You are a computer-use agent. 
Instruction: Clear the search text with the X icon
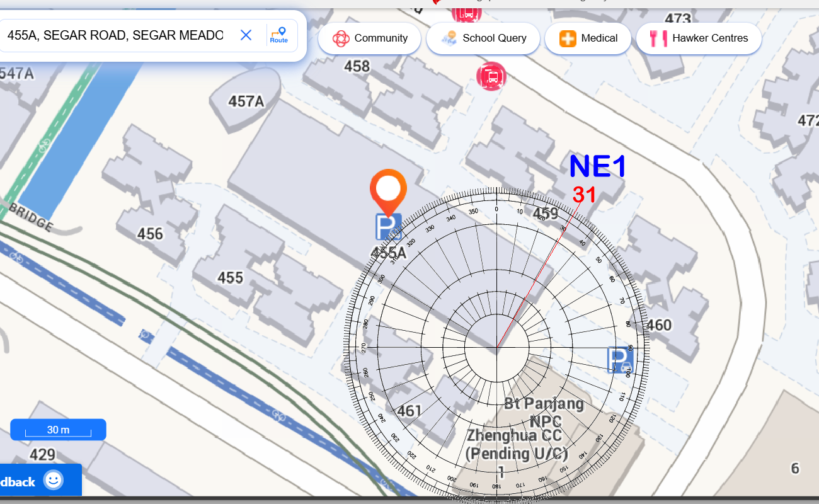[x=246, y=35]
